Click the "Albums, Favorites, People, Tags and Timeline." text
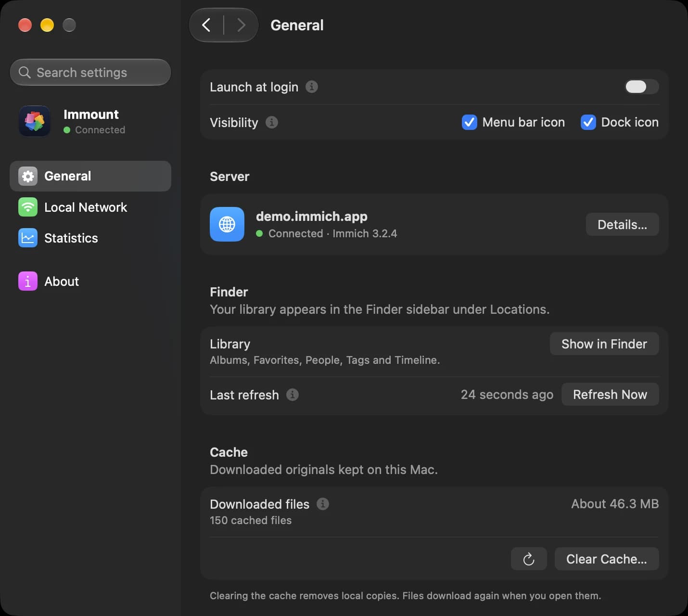Screen dimensions: 688x616 [325, 360]
